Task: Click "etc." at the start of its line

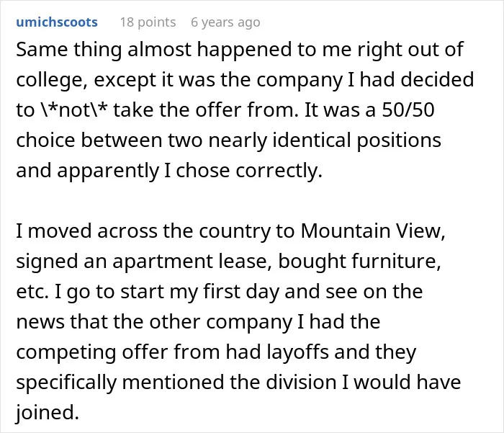Action: point(32,292)
